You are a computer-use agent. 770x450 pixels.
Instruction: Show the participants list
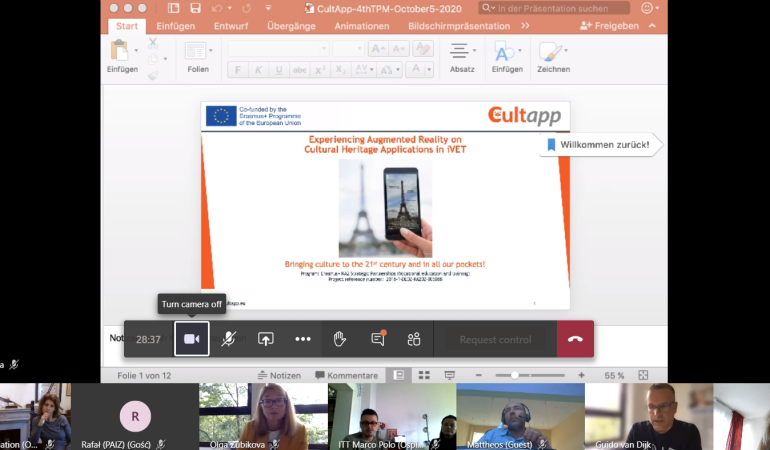414,339
